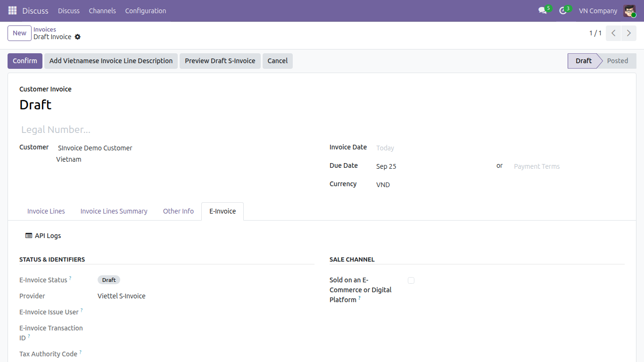Go to next record arrow
This screenshot has height=362, width=644.
629,33
